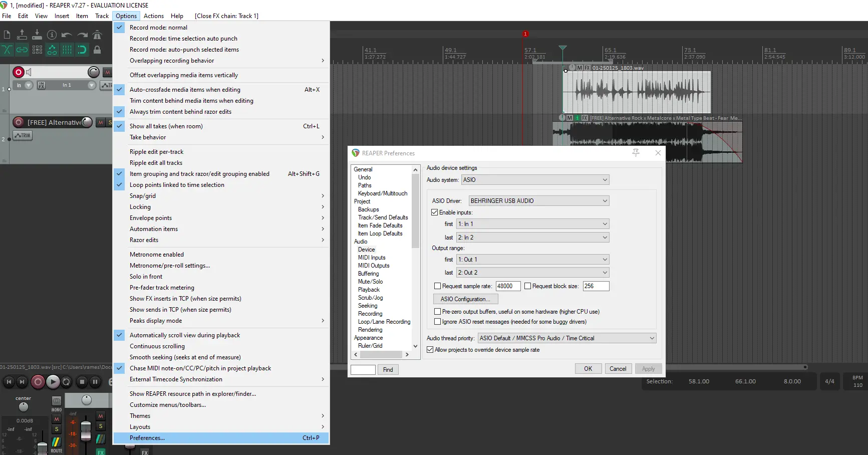Image resolution: width=868 pixels, height=455 pixels.
Task: Select Preferences... menu entry
Action: 221,438
